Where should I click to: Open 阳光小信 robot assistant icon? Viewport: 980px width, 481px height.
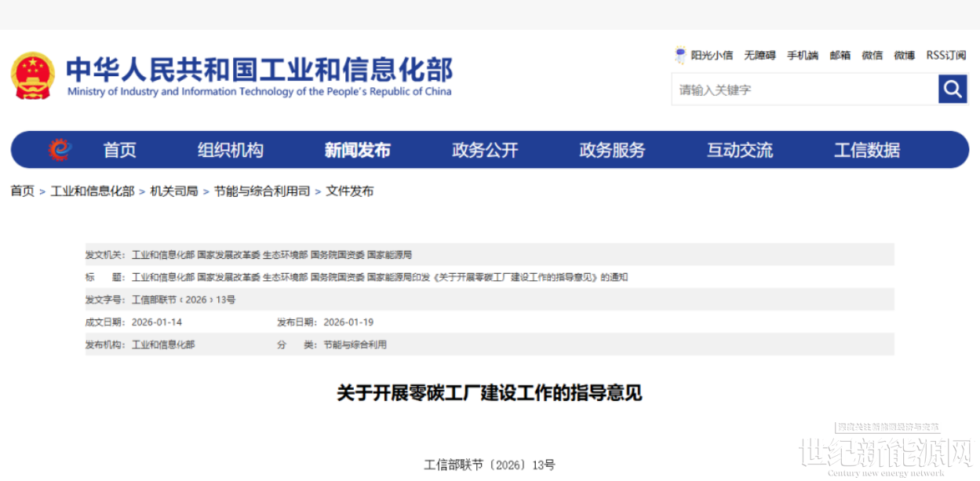tap(680, 55)
